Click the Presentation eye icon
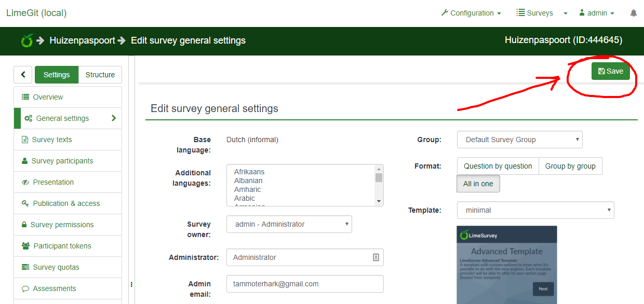The image size is (644, 304). [x=25, y=182]
